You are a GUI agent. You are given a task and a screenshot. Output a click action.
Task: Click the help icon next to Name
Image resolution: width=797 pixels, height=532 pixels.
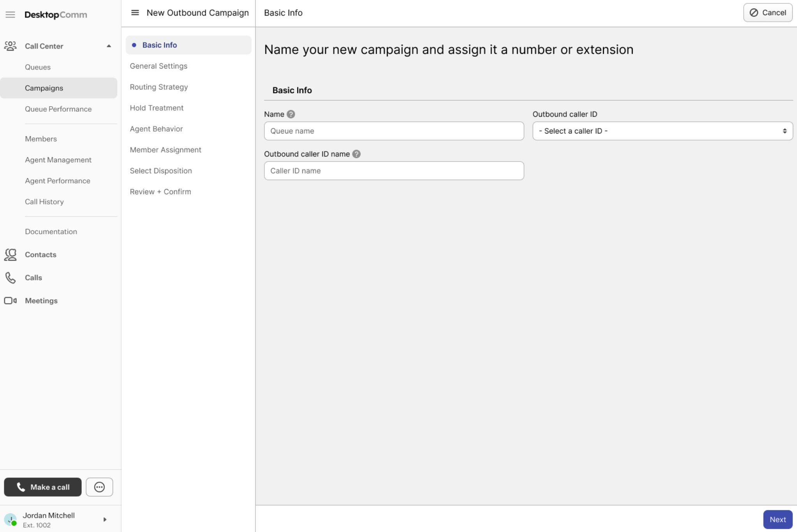(x=291, y=114)
